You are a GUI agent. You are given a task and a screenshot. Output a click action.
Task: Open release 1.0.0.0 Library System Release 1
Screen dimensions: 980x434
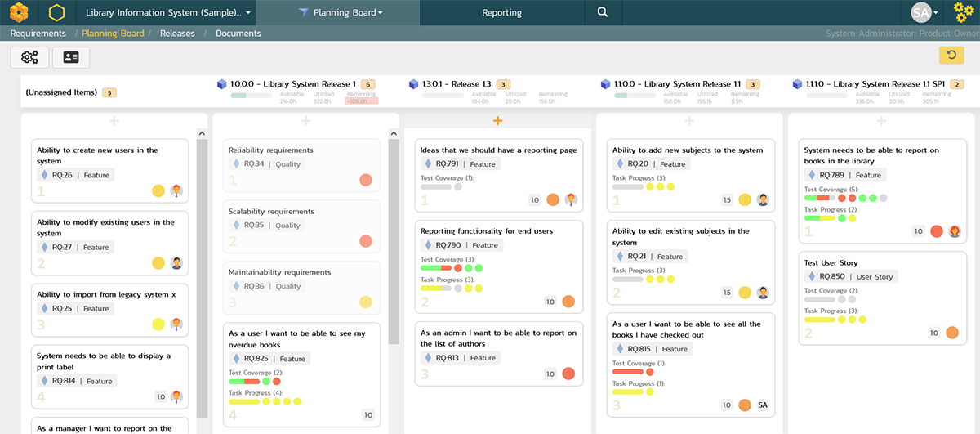tap(293, 84)
